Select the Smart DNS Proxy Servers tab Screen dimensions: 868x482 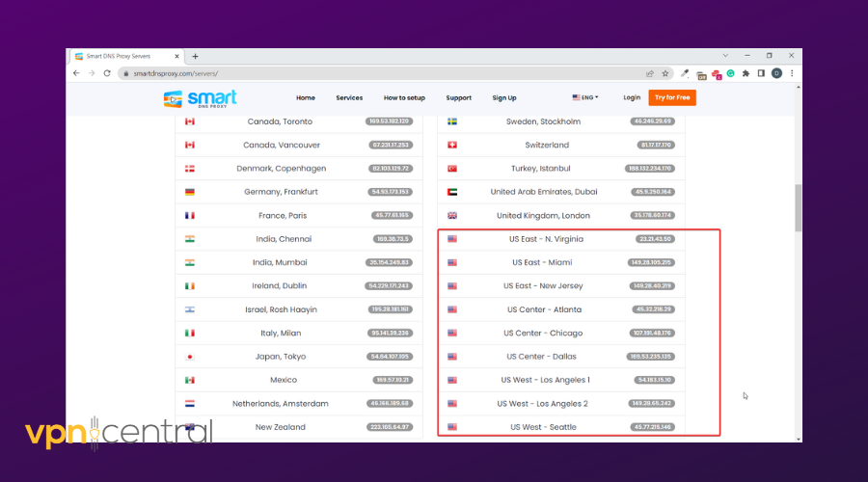tap(124, 57)
